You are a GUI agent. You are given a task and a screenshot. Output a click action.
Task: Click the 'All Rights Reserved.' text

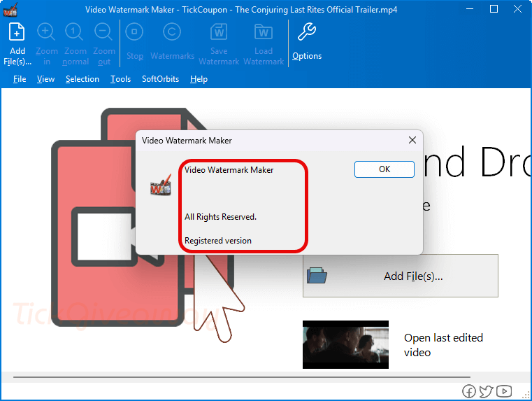coord(220,217)
